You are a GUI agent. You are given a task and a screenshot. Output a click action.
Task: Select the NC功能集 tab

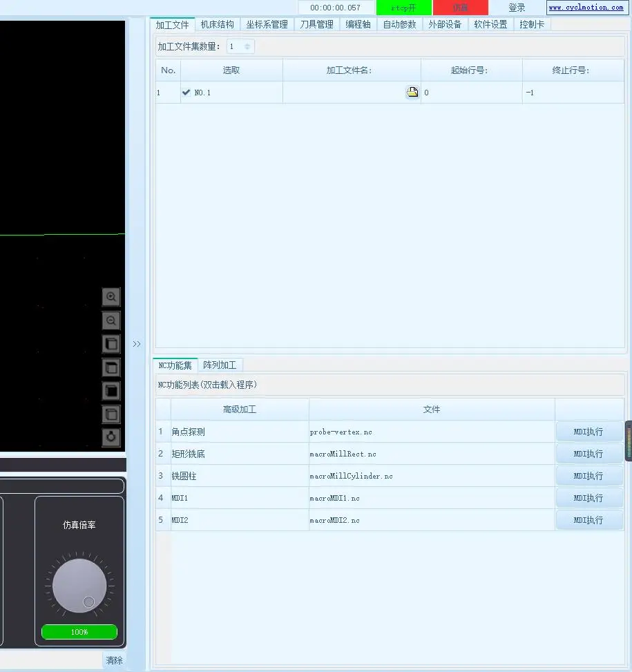(175, 365)
